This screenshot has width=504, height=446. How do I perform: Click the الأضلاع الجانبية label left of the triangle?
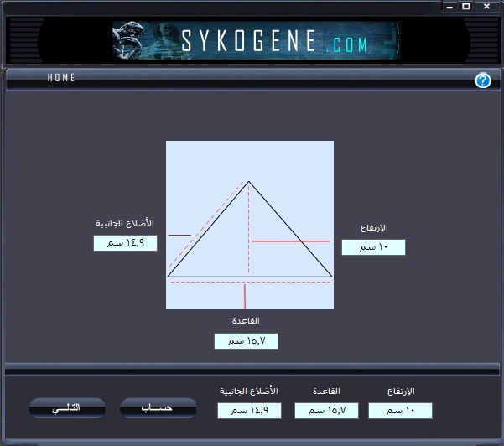click(125, 224)
